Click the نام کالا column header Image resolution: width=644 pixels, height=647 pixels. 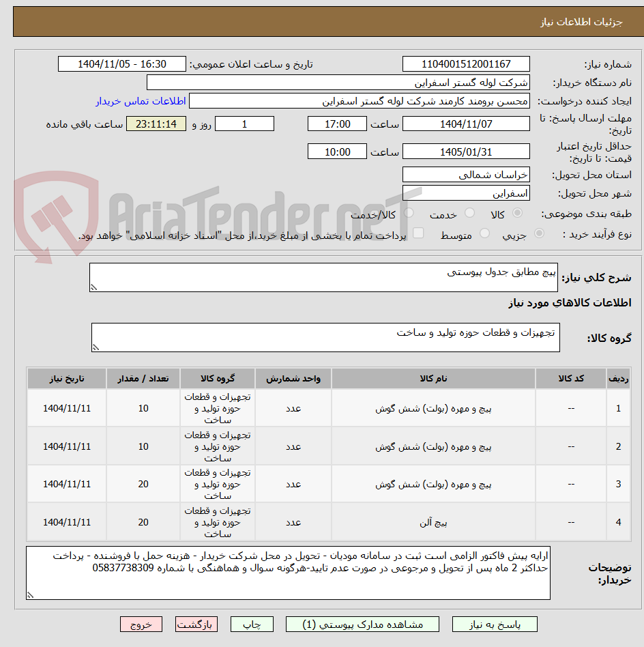click(x=433, y=378)
